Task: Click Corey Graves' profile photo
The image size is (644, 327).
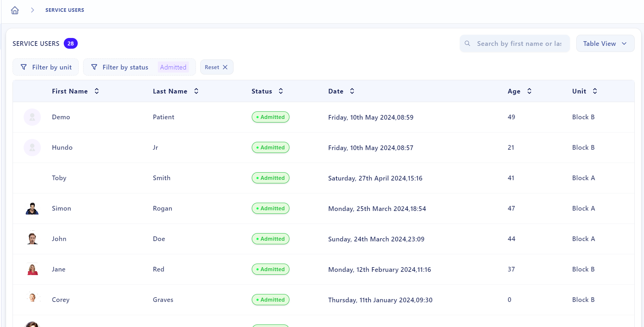Action: [33, 297]
